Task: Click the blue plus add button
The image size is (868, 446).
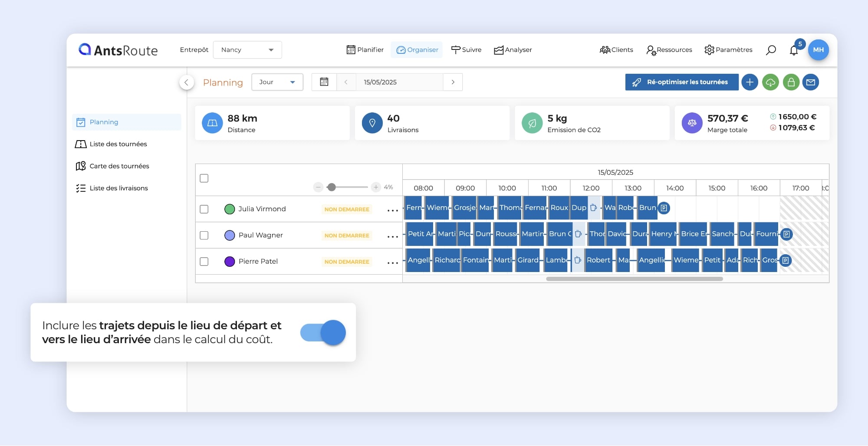Action: pyautogui.click(x=750, y=82)
